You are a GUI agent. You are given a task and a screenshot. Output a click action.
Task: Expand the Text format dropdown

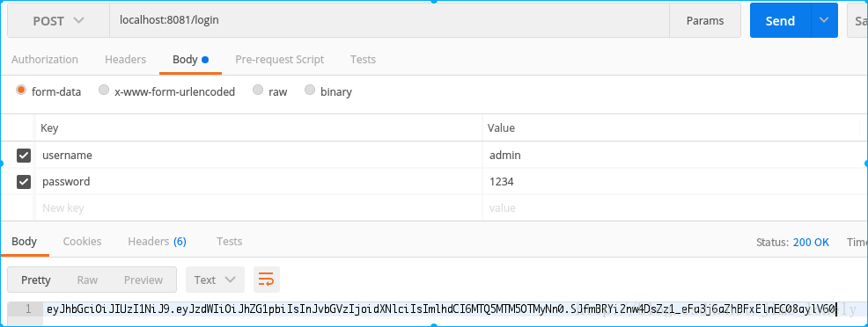pyautogui.click(x=215, y=280)
